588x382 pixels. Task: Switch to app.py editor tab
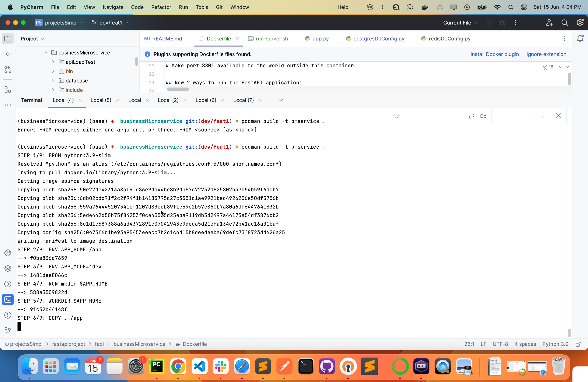point(317,39)
